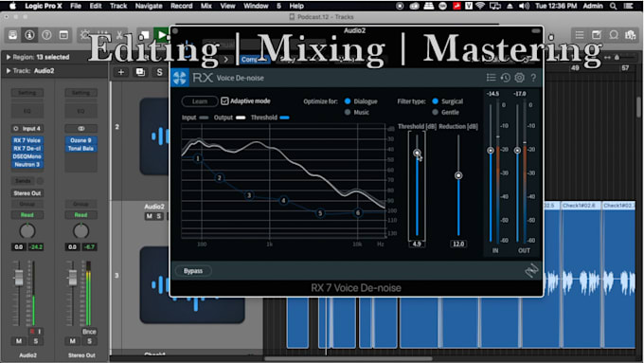
Task: Toggle the global Solo S button
Action: 159,72
